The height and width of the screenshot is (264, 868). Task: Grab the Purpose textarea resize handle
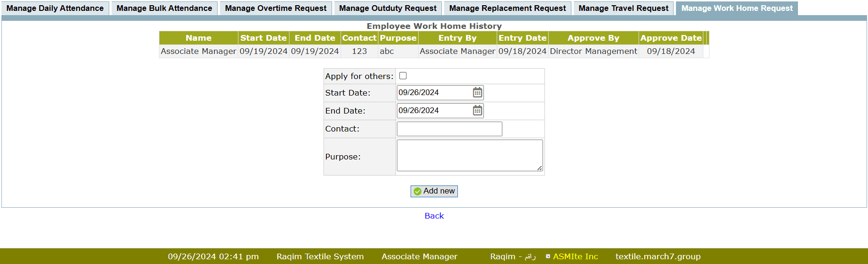click(x=540, y=168)
